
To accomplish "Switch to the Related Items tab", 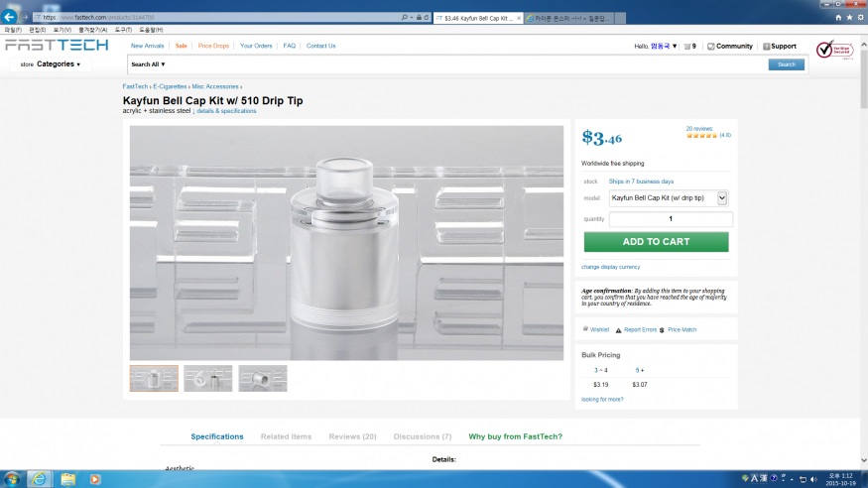I will [287, 436].
